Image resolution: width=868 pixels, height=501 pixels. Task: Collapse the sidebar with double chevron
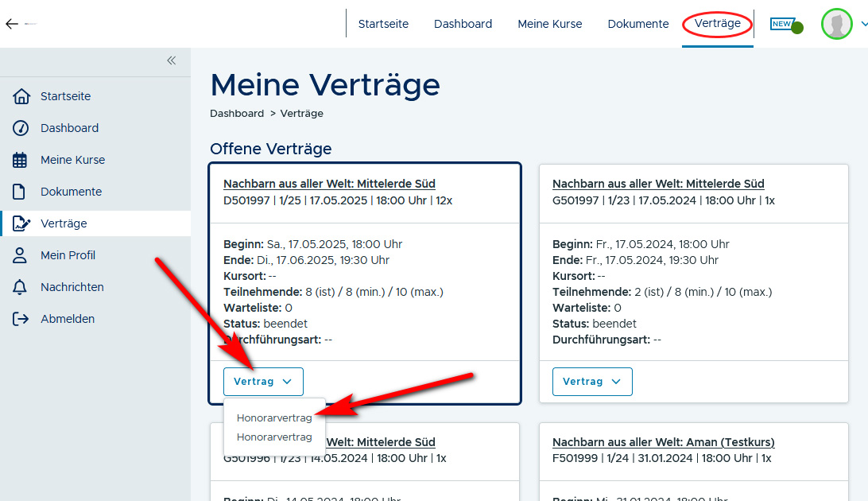click(171, 60)
